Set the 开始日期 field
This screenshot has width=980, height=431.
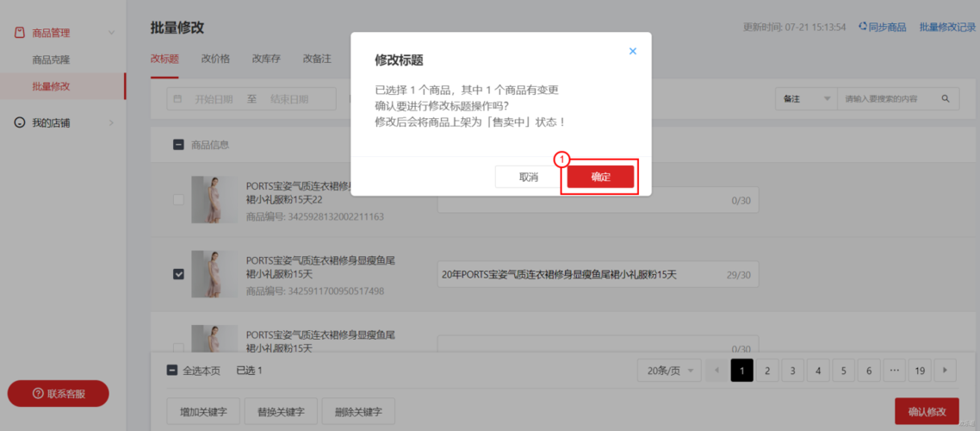coord(214,99)
